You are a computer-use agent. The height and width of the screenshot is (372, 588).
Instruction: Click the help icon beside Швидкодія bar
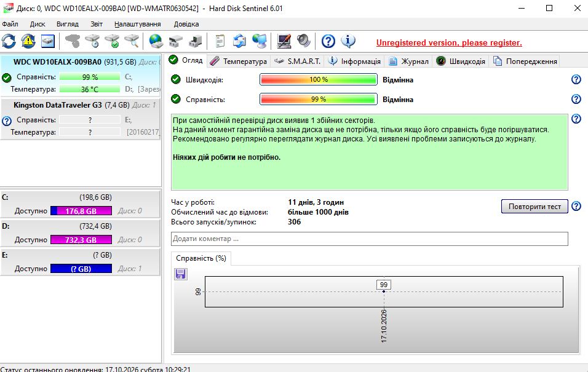[x=576, y=79]
